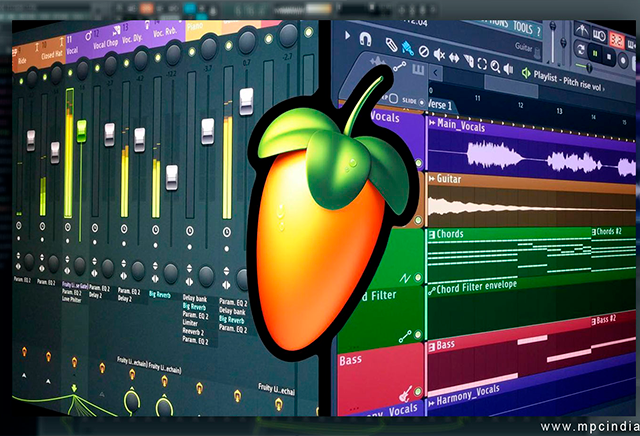Switch playlist to audio clips waveform icon

(378, 62)
